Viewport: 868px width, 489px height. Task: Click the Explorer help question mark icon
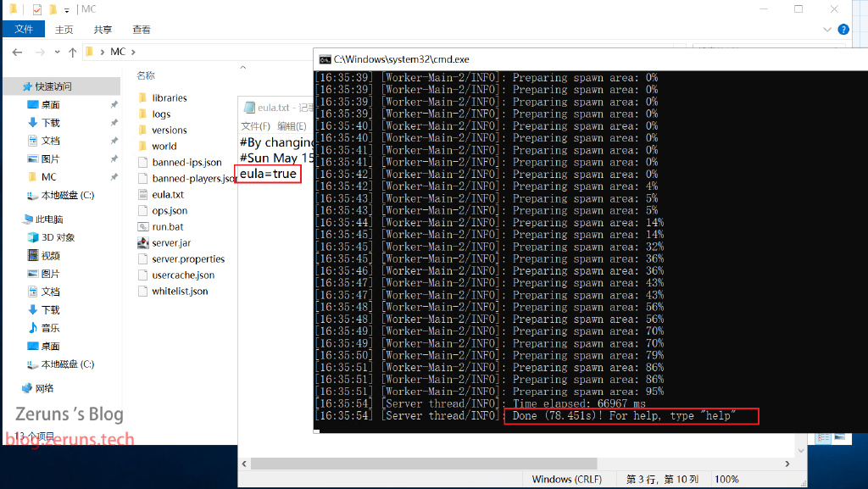coord(843,30)
